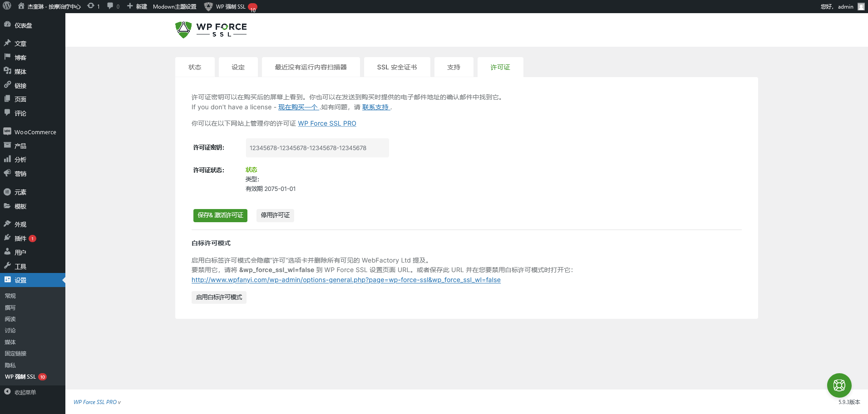
Task: Switch to the SSL 安全证书 tab
Action: pyautogui.click(x=397, y=67)
